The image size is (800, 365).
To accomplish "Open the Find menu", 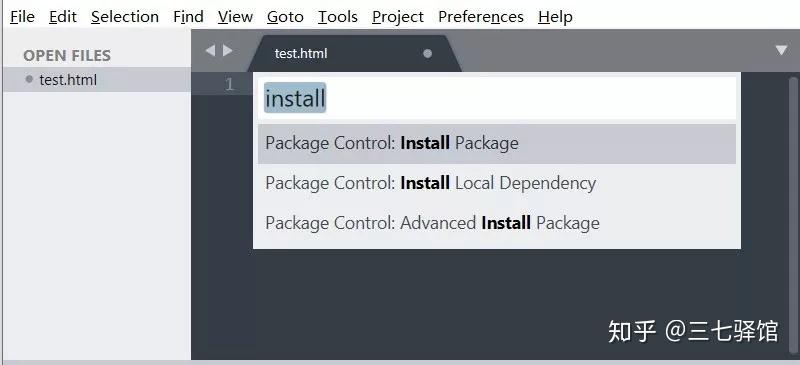I will (188, 17).
